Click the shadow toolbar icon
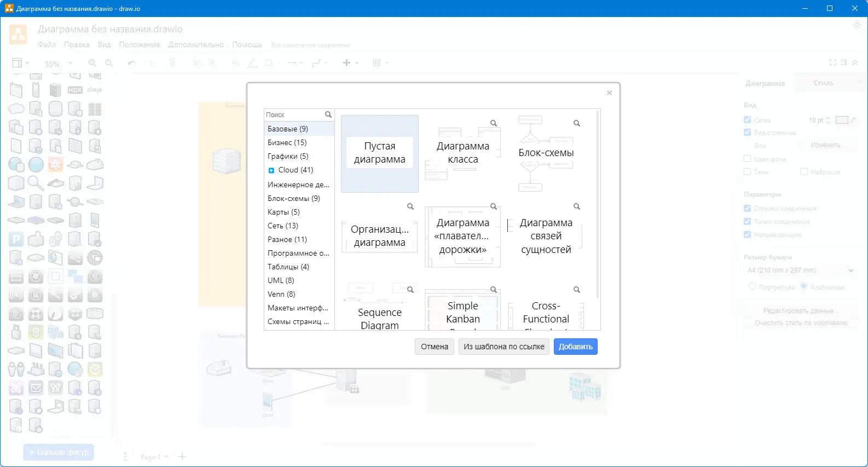 tap(269, 63)
